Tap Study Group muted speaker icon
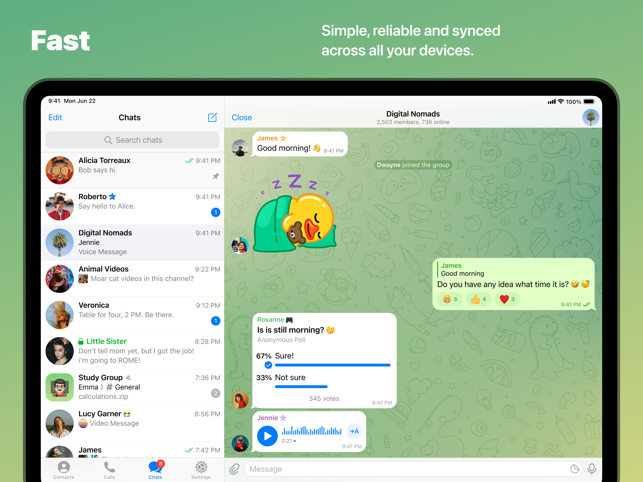643x482 pixels. tap(128, 377)
